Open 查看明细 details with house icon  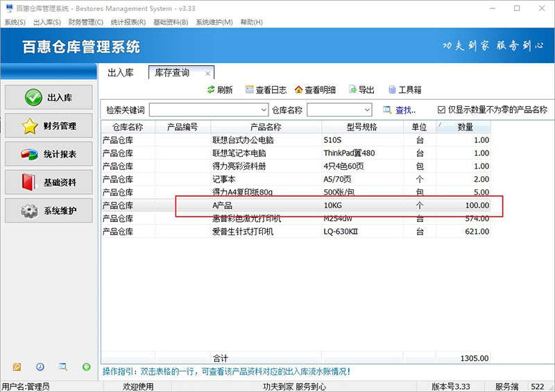[x=315, y=90]
